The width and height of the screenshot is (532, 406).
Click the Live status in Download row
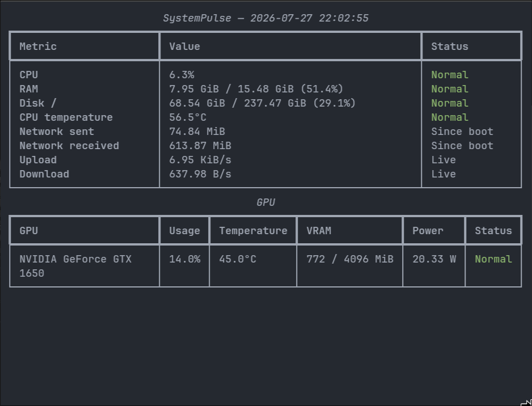pos(444,174)
